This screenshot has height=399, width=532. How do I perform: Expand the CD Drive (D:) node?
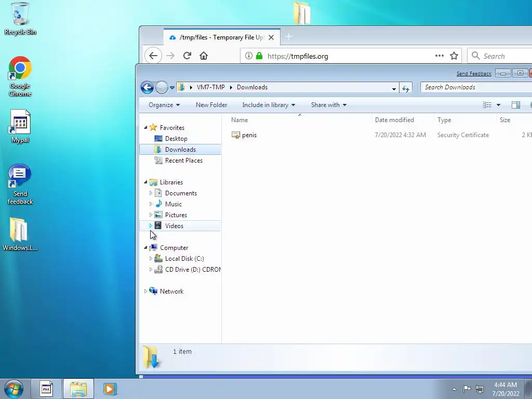151,270
